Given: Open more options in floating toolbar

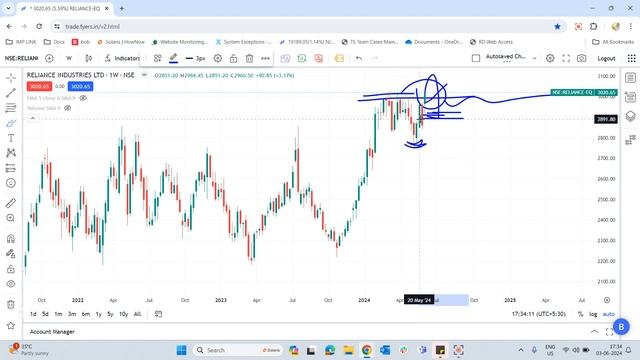Looking at the screenshot, I should point(265,58).
